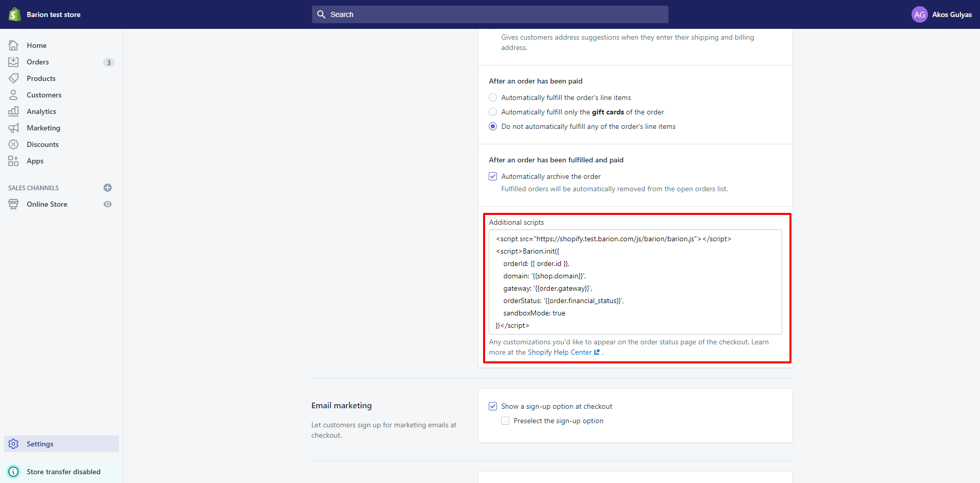This screenshot has height=483, width=980.
Task: Click the Additional scripts label
Action: point(516,222)
